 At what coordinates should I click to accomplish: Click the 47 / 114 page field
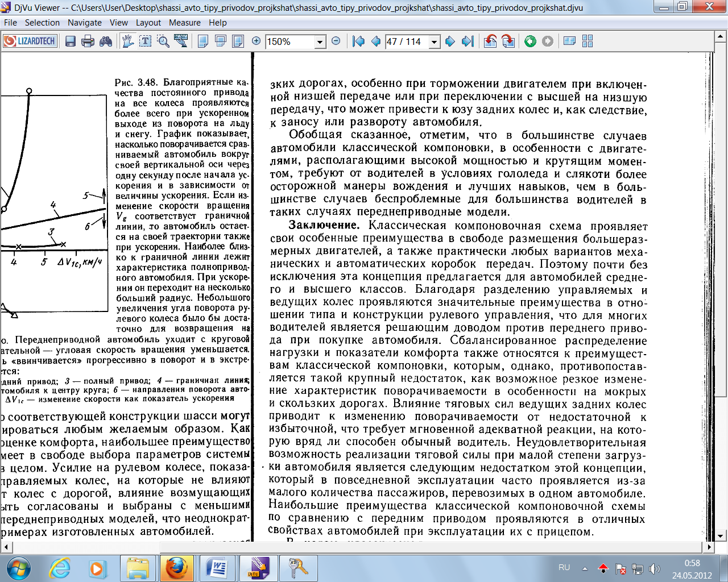[x=407, y=42]
